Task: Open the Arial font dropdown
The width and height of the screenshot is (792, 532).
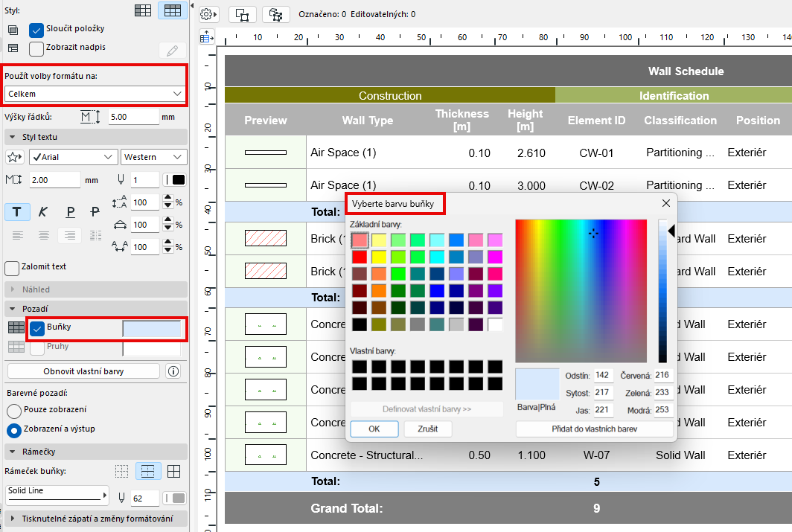Action: (x=73, y=157)
